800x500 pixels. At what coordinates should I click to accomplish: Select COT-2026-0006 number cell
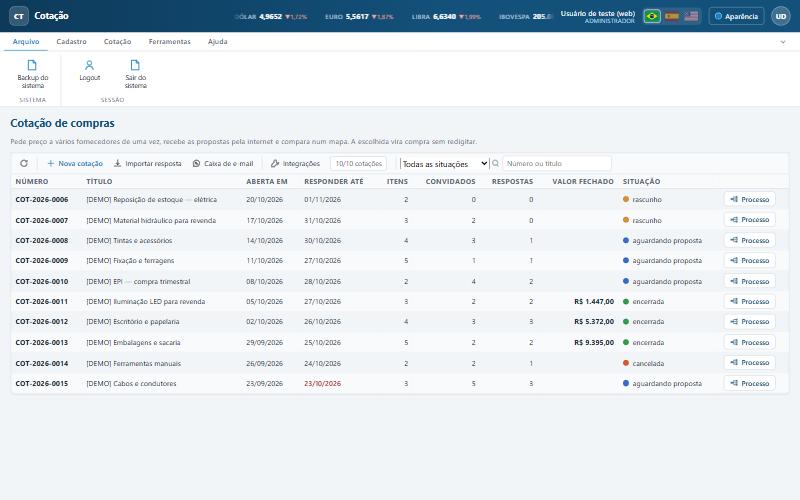(x=42, y=199)
